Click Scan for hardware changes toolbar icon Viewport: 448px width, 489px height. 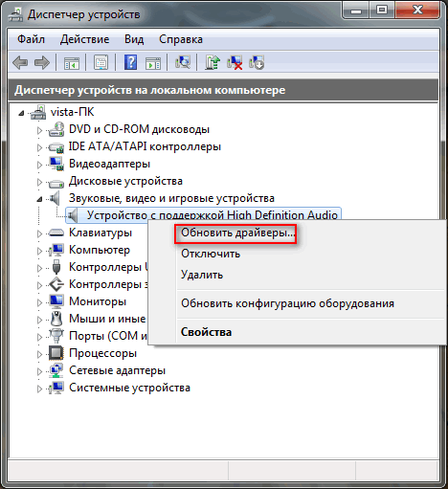[183, 62]
